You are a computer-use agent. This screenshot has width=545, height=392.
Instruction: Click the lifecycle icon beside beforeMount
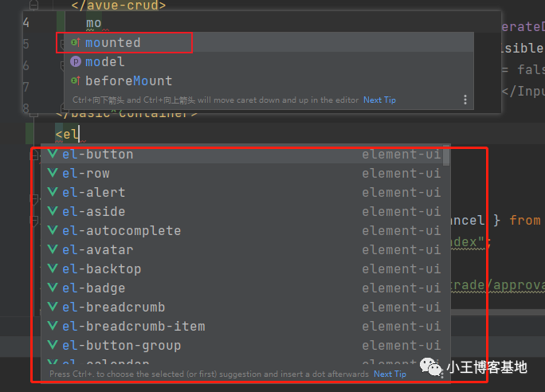pyautogui.click(x=76, y=80)
